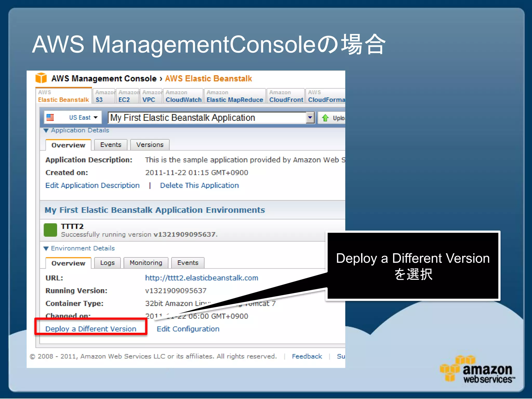Click the green upload arrow icon

325,118
